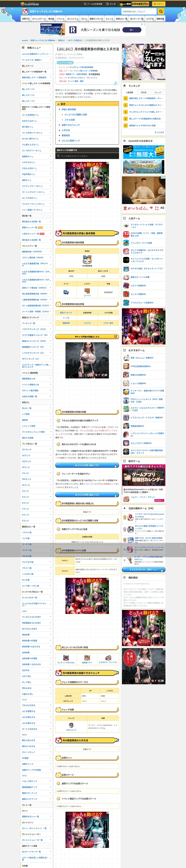The image size is (186, 868).
Task: Jump to 装備できるウォッチ in contents
Action: click(x=71, y=125)
